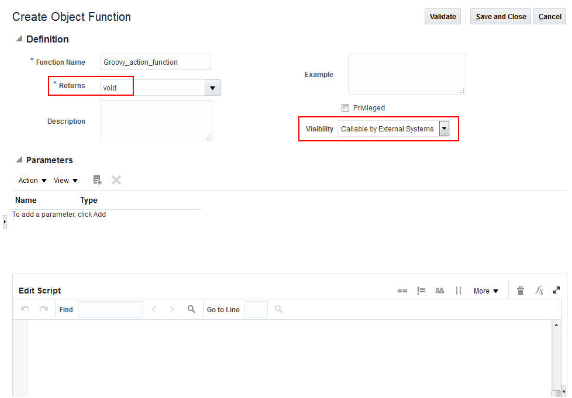Image resolution: width=572 pixels, height=398 pixels.
Task: Click the Go to Line number field
Action: [256, 309]
